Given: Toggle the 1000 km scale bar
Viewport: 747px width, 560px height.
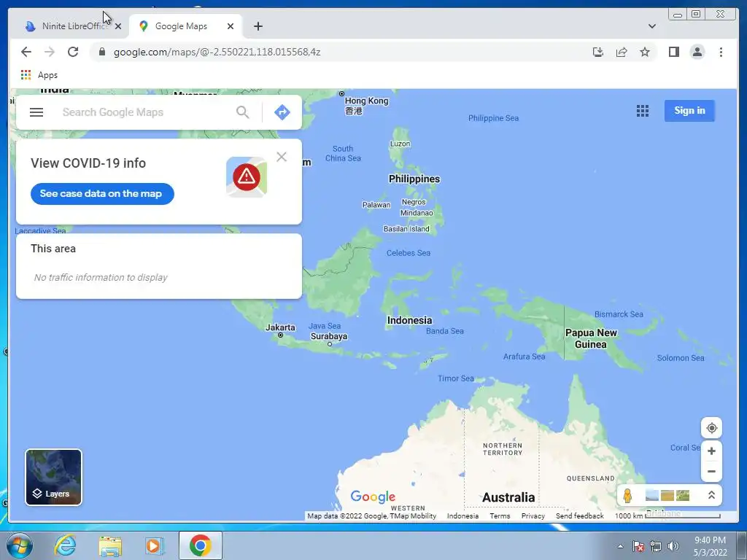Looking at the screenshot, I should 667,516.
